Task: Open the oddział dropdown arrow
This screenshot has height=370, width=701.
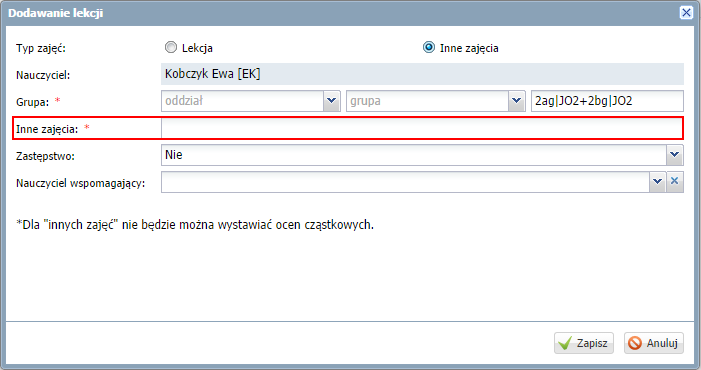Action: [x=332, y=101]
